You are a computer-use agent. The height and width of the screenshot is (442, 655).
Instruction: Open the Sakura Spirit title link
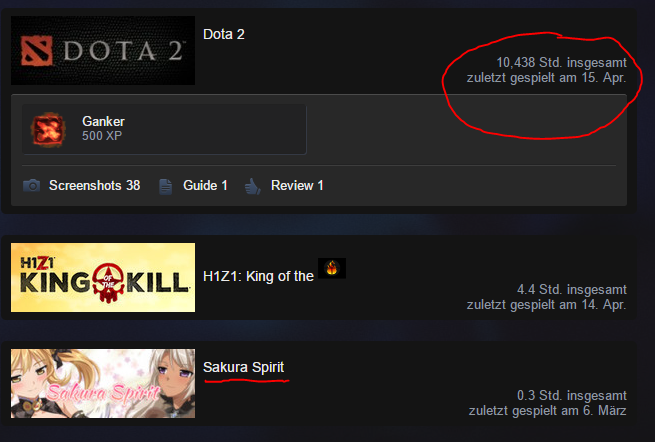pos(244,367)
